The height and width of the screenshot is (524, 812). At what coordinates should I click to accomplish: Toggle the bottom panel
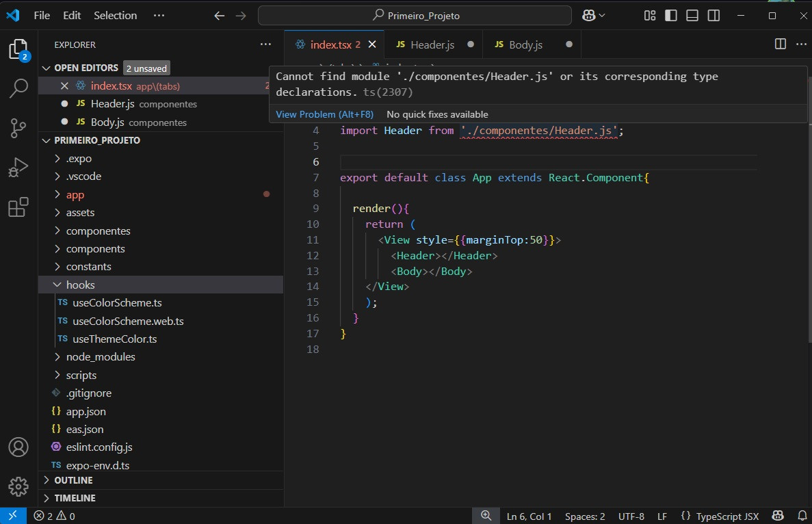click(692, 16)
